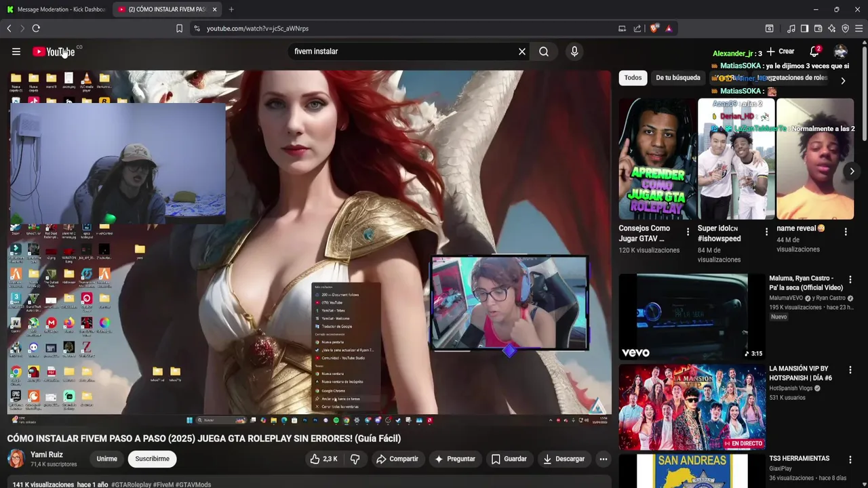Clear the search box with the X
The image size is (868, 488).
pyautogui.click(x=522, y=52)
